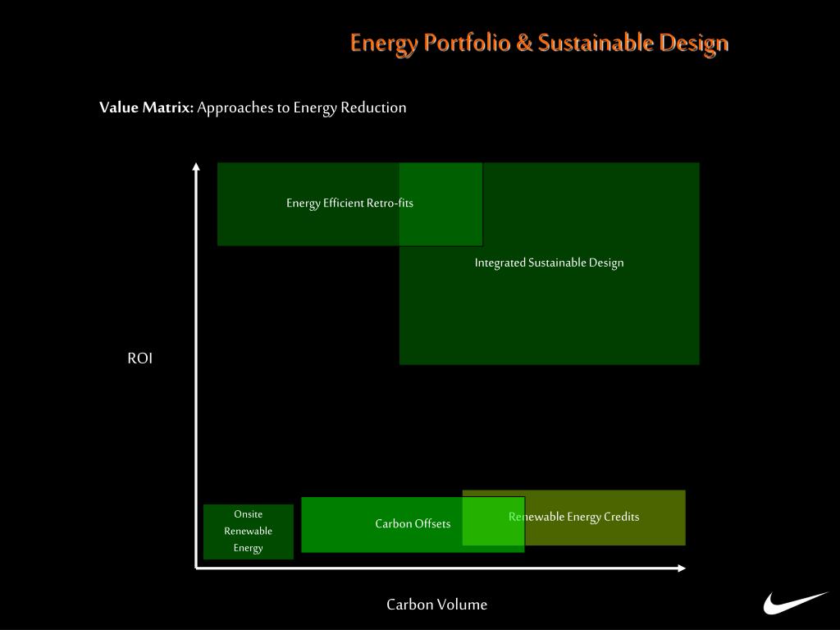The height and width of the screenshot is (630, 840).
Task: Click the Carbon Volume axis label
Action: coord(436,605)
